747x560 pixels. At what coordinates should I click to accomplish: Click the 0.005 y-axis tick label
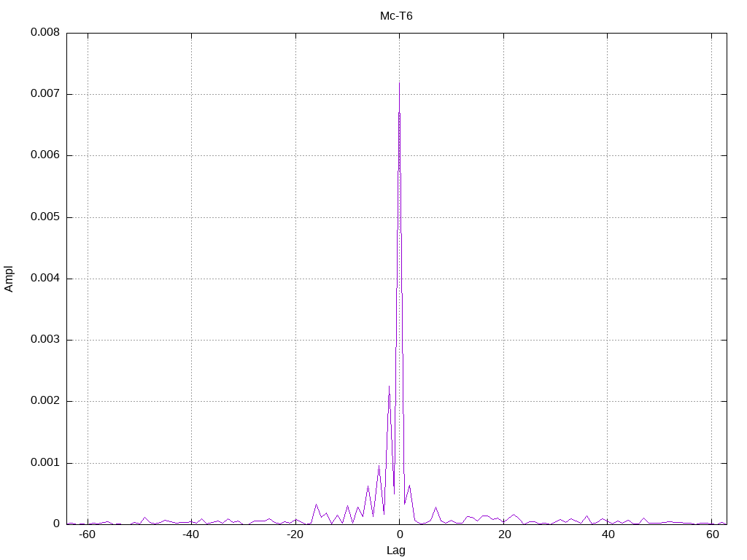pos(45,217)
